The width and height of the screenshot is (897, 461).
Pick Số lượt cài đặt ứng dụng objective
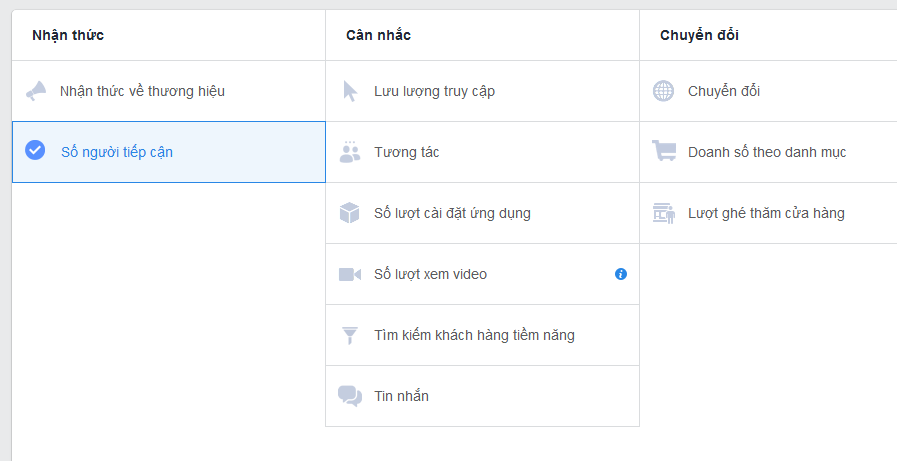482,213
